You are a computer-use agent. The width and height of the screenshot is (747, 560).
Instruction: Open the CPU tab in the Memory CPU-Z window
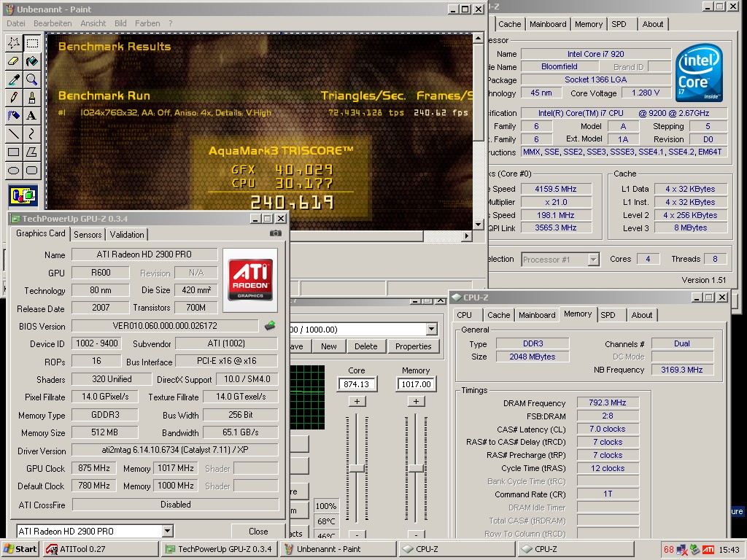tap(465, 315)
